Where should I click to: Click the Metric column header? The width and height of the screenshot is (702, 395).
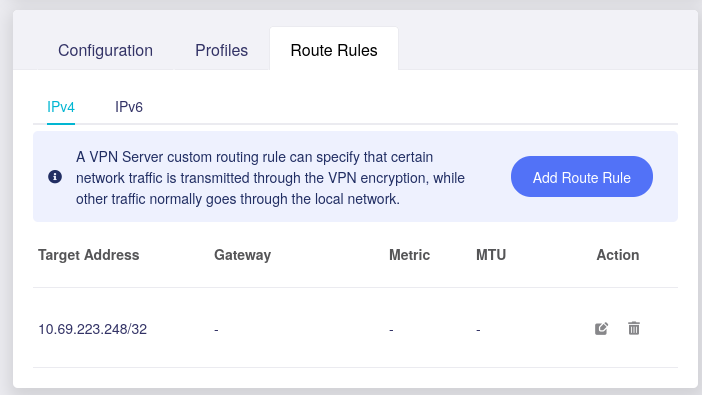[409, 255]
